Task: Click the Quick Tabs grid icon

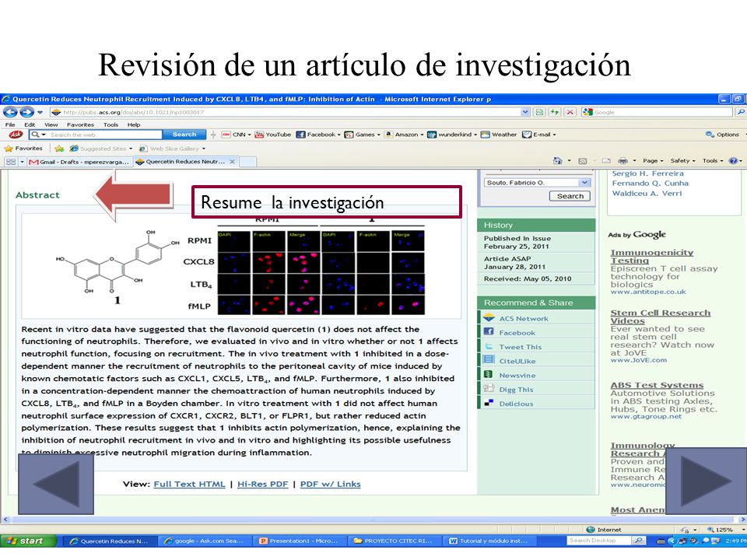Action: 10,162
